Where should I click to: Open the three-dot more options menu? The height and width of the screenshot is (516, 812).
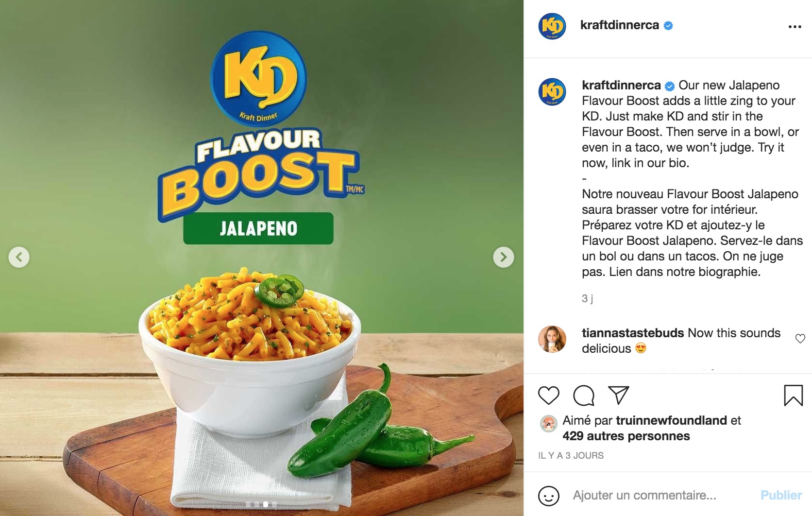pos(795,27)
